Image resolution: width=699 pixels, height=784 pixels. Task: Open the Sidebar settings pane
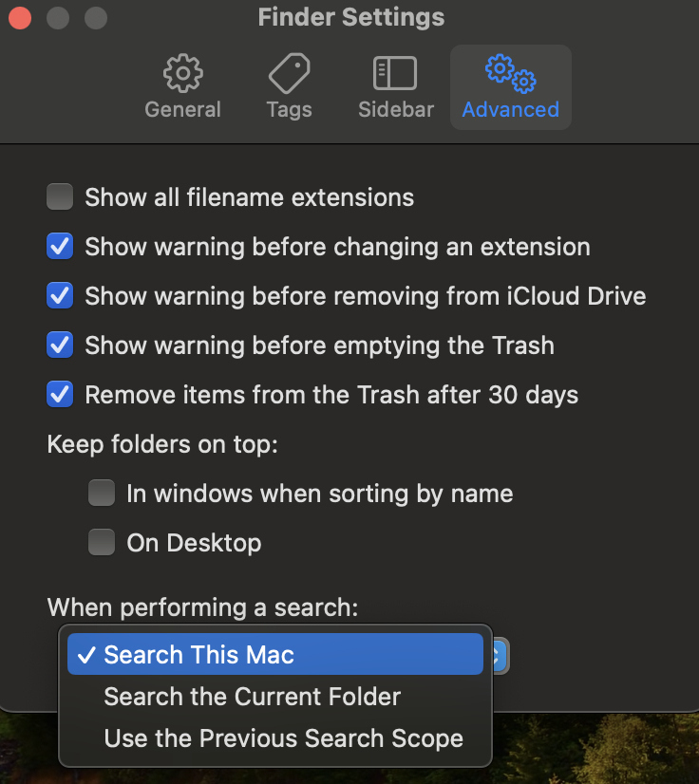click(395, 85)
